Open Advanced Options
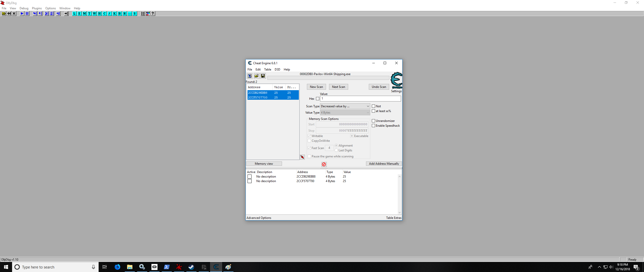The image size is (644, 272). click(259, 218)
